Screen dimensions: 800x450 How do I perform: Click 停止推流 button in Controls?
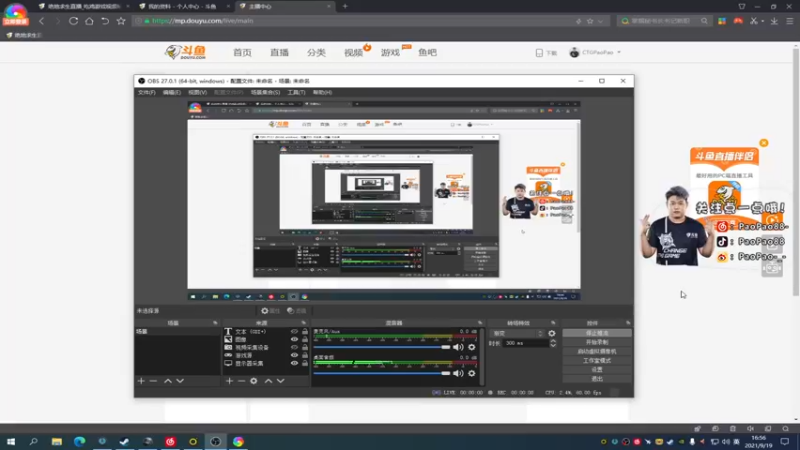[597, 333]
